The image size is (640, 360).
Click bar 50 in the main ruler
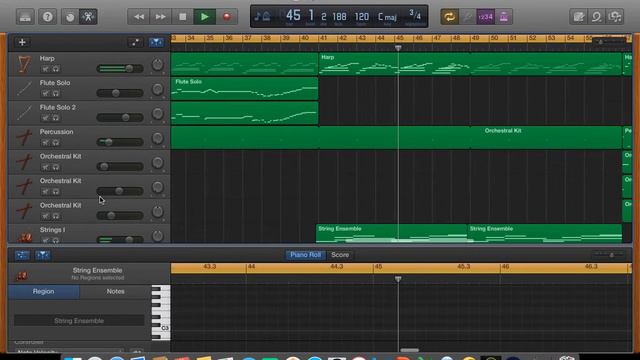pyautogui.click(x=494, y=38)
